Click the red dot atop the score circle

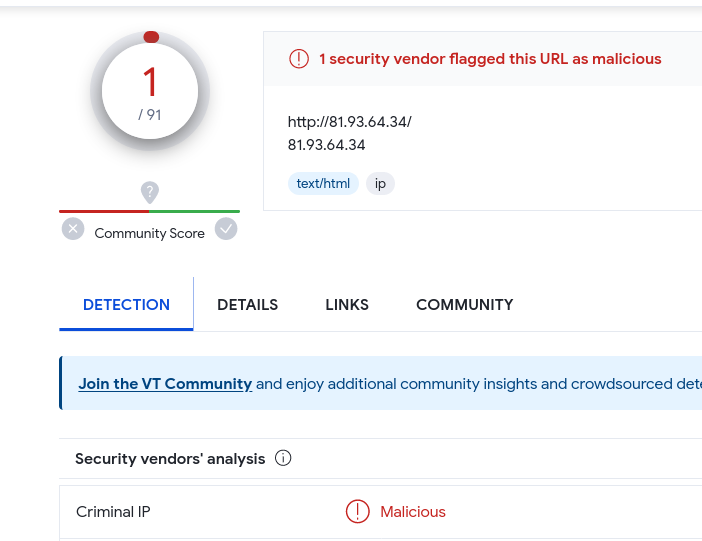(x=151, y=37)
